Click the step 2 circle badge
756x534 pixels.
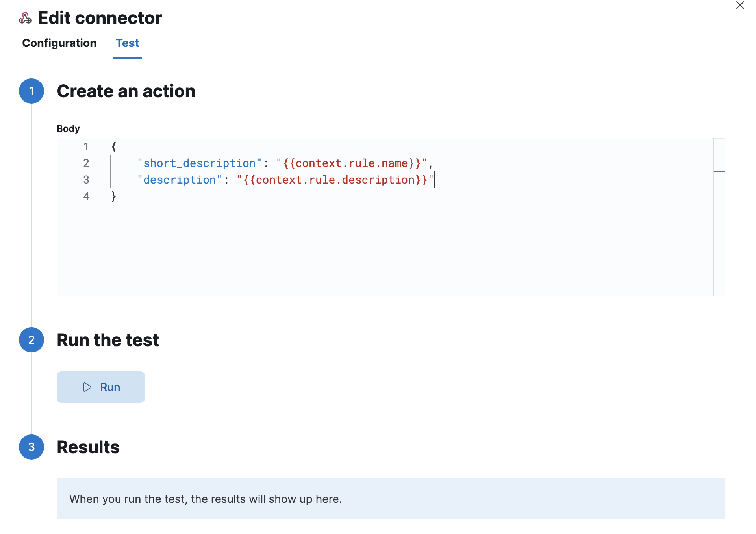click(x=31, y=340)
